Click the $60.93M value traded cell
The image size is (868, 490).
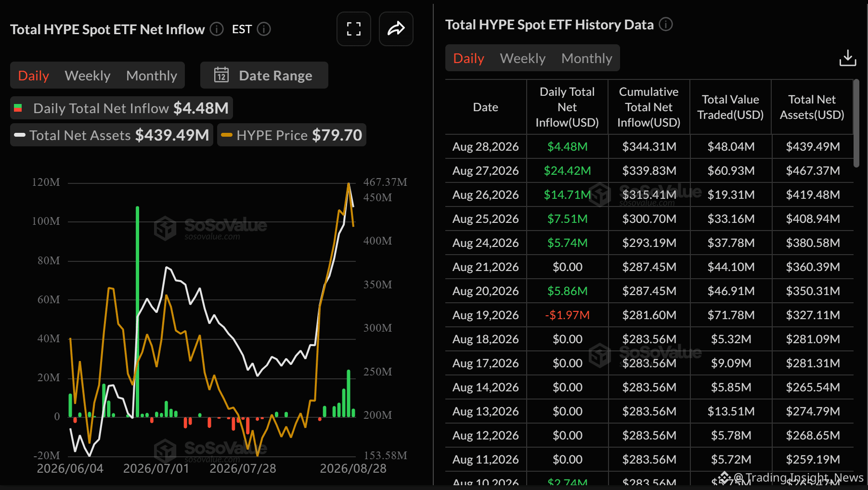coord(731,170)
